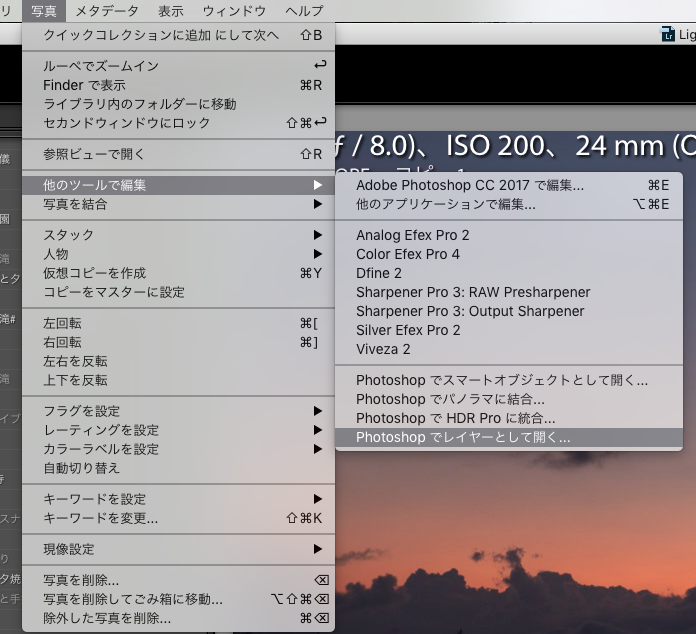This screenshot has height=634, width=696.
Task: Select 他のアプリケーションで編集...
Action: point(509,204)
